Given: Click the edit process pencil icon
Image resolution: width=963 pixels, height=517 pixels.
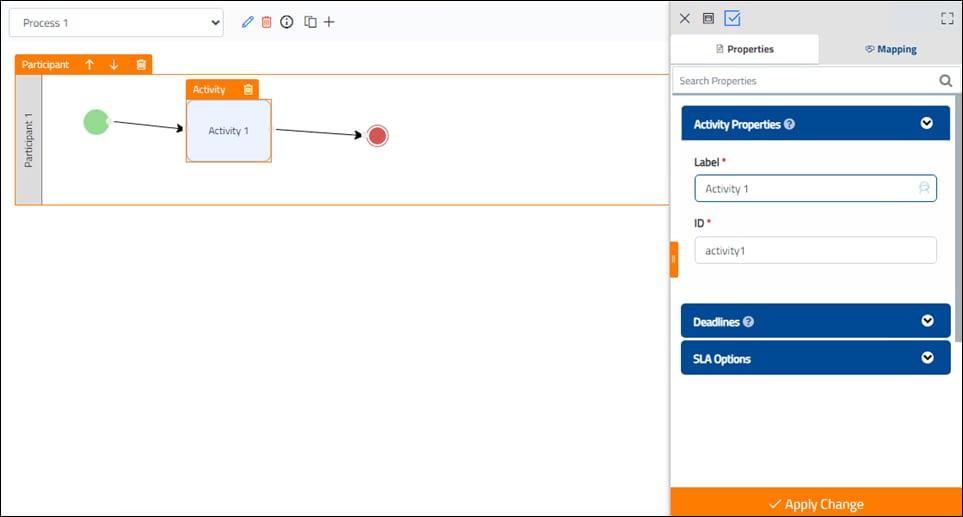Looking at the screenshot, I should tap(248, 22).
